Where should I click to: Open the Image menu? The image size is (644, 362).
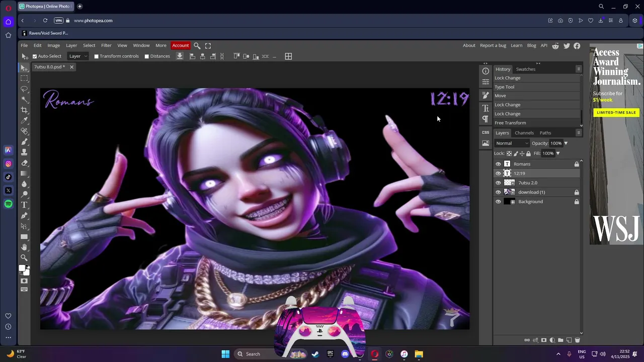pos(53,46)
